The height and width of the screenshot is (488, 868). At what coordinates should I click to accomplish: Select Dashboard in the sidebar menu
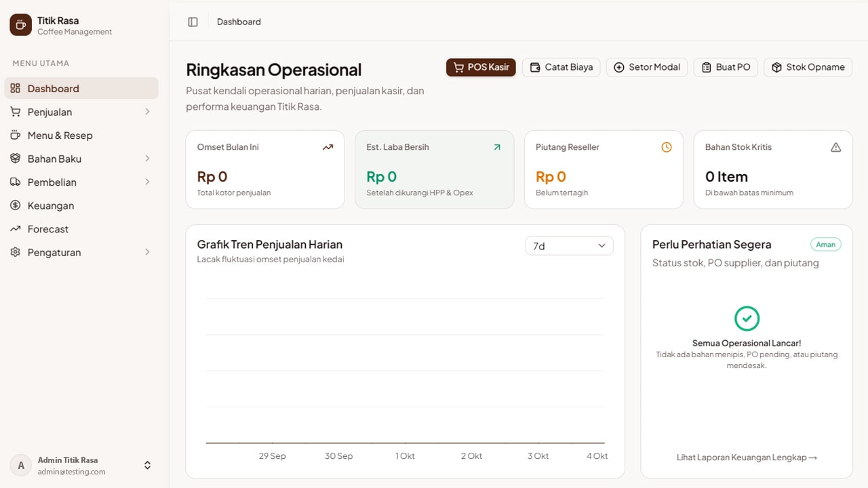pos(81,88)
